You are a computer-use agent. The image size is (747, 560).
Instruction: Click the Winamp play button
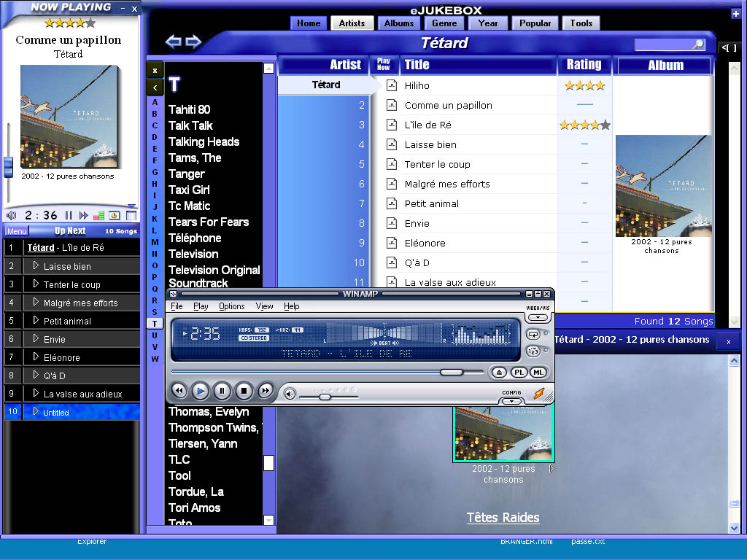(x=201, y=391)
